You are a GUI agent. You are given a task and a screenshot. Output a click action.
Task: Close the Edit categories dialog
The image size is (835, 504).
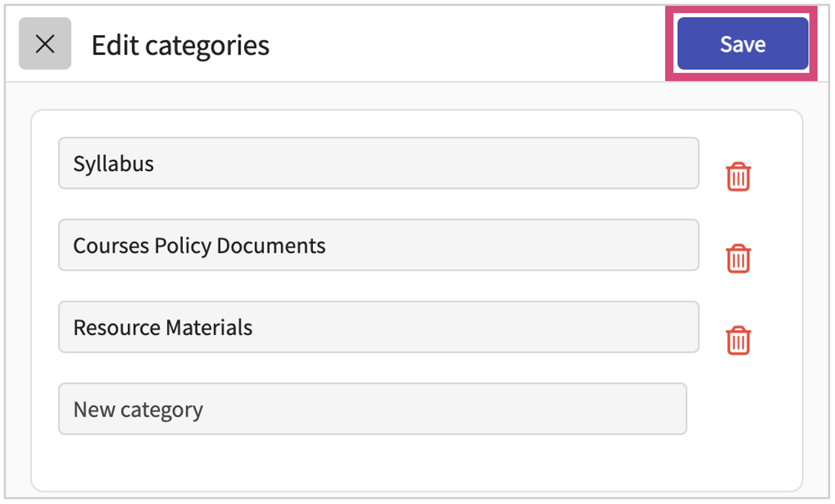[x=45, y=44]
